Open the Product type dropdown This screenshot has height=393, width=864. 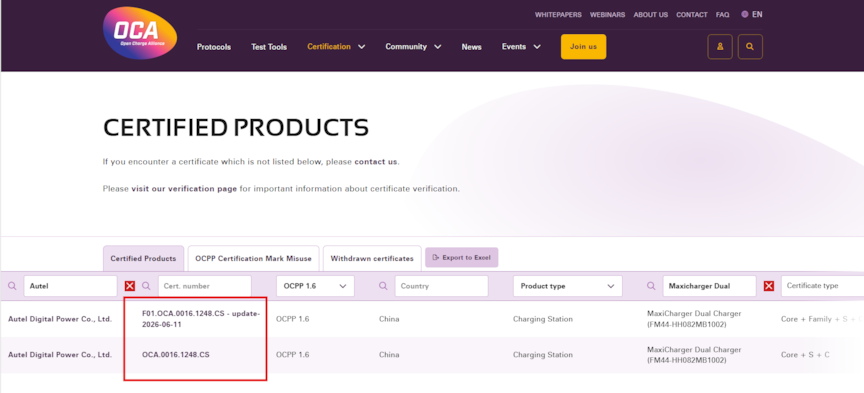coord(568,286)
